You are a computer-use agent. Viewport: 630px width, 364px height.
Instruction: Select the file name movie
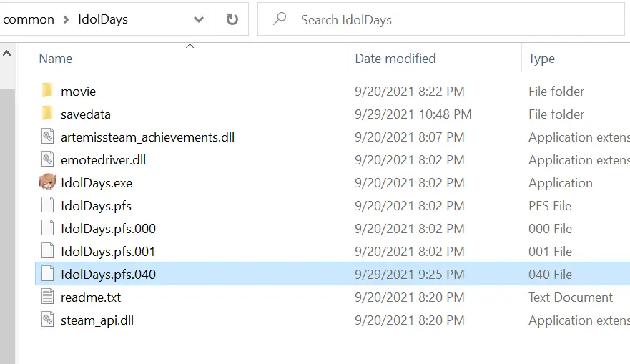click(x=79, y=92)
